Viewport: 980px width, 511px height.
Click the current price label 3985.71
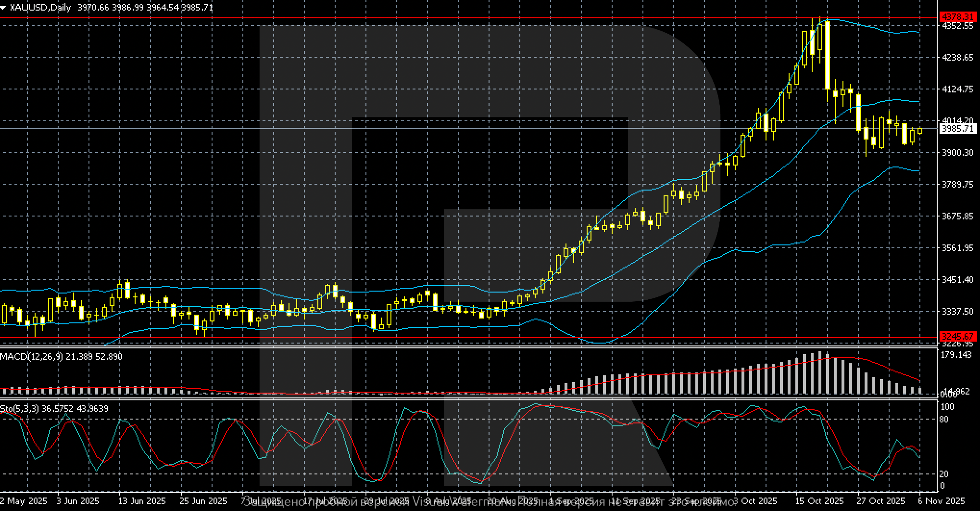point(958,128)
